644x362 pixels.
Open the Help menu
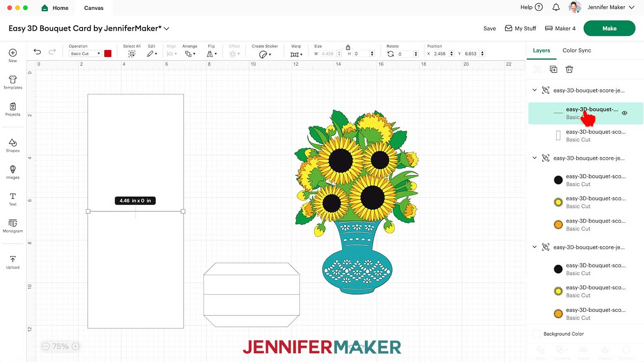tap(531, 7)
